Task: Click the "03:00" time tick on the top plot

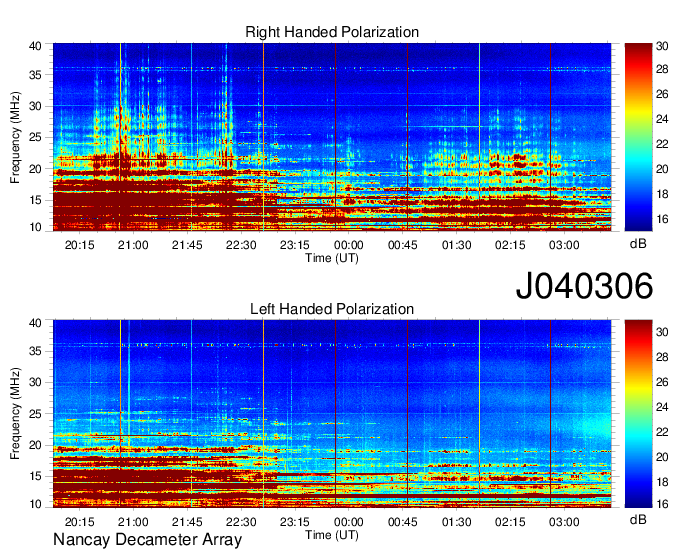Action: (x=564, y=245)
